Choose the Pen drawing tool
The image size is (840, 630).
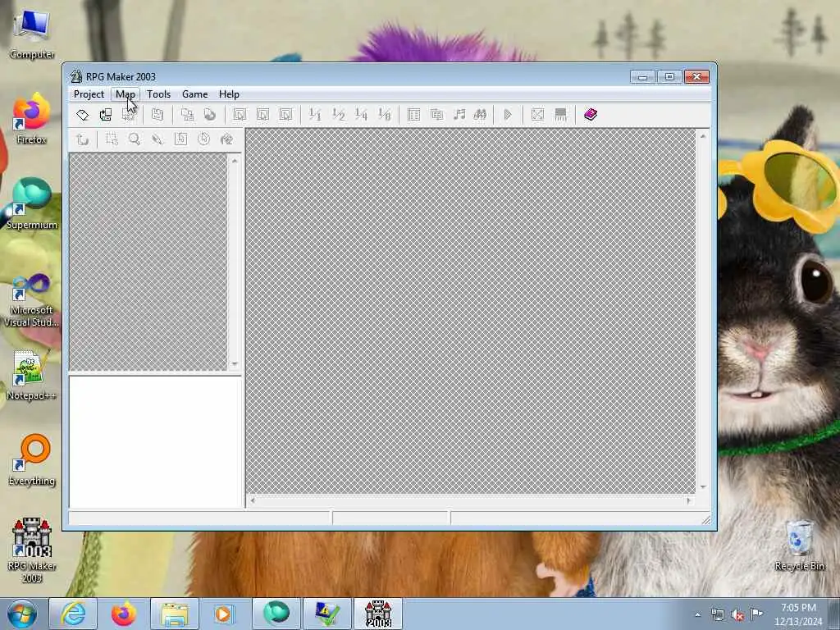click(157, 139)
